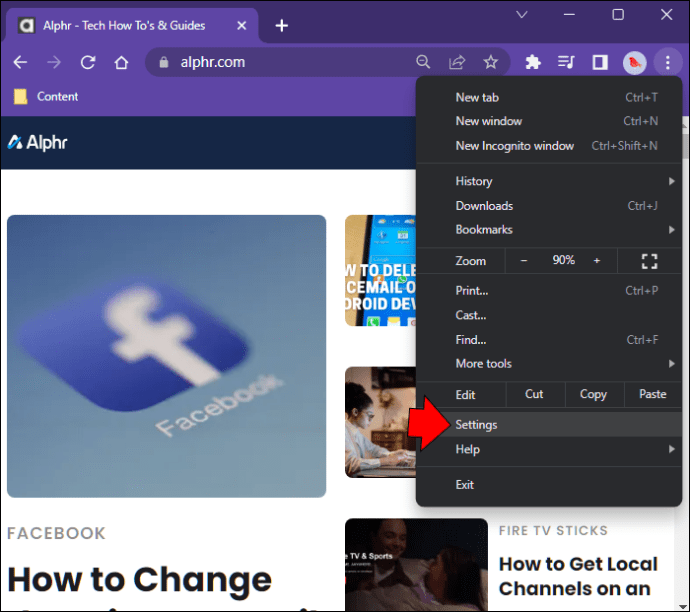690x612 pixels.
Task: Open the home page icon
Action: click(x=121, y=62)
